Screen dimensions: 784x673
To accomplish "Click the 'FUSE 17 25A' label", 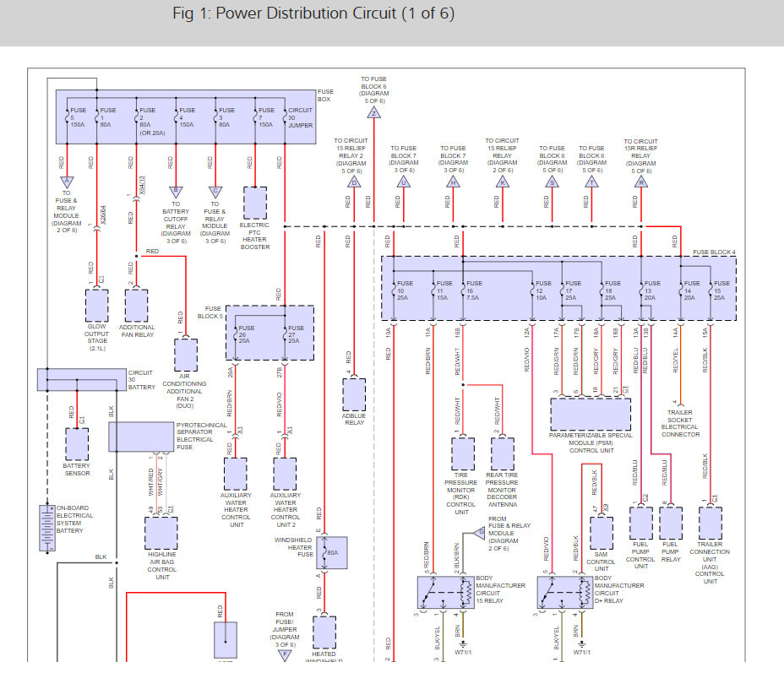I will click(x=573, y=290).
